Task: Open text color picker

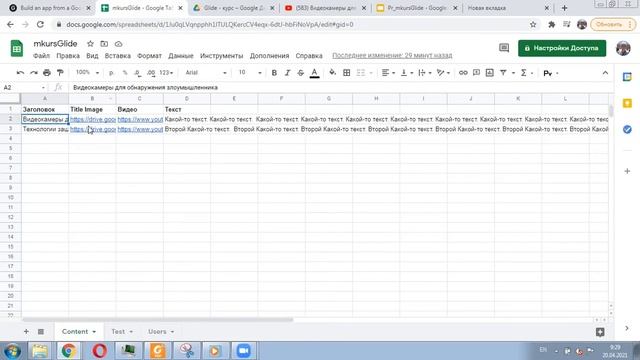Action: pos(314,73)
